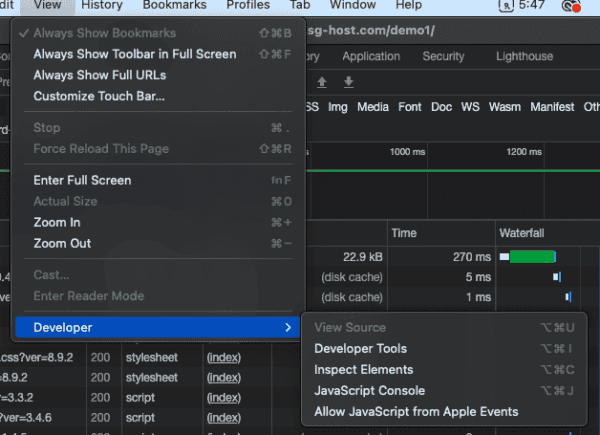The height and width of the screenshot is (435, 600).
Task: Open the Profiles menu
Action: tap(248, 5)
